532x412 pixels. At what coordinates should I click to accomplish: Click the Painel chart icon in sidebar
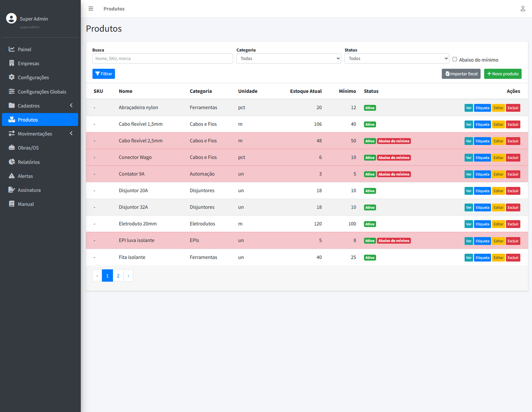(12, 49)
